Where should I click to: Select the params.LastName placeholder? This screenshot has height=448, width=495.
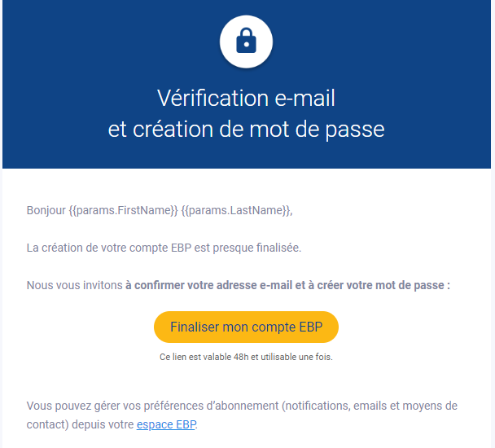[x=235, y=211]
